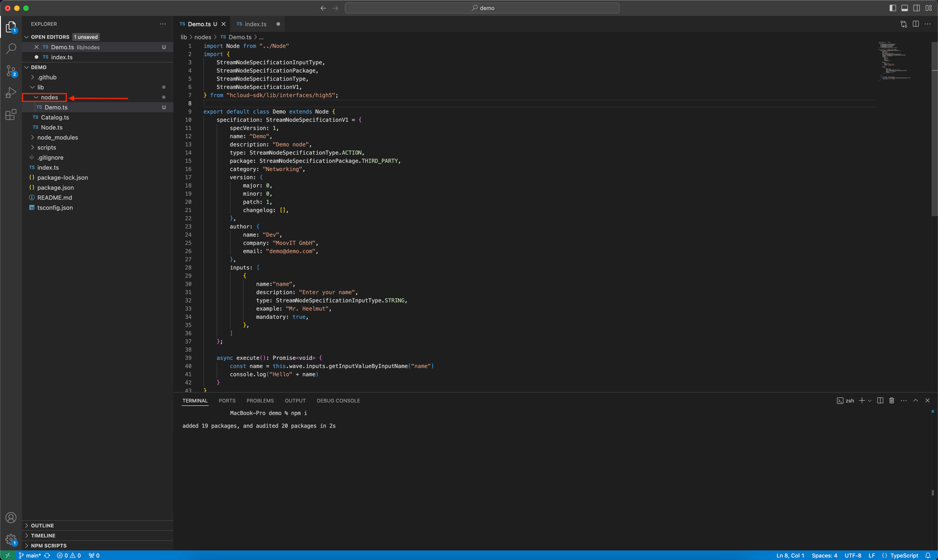Viewport: 938px width, 560px height.
Task: Open the Extensions view icon
Action: point(11,115)
